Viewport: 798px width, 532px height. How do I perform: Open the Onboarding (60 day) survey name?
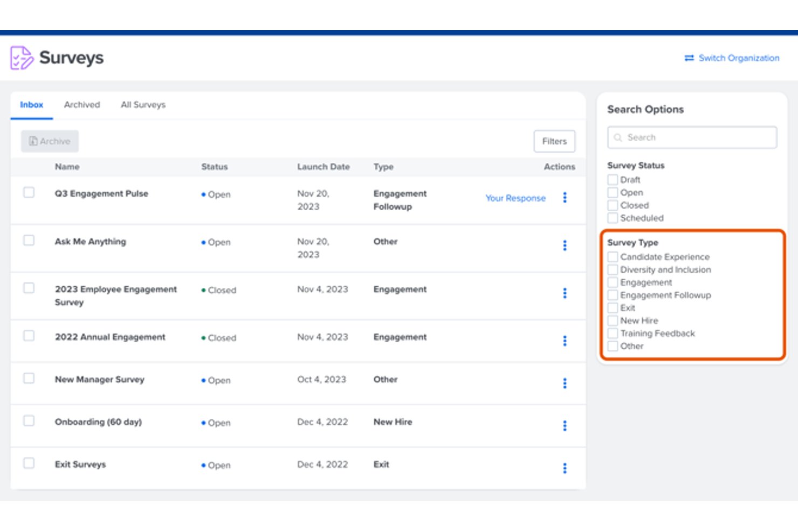point(98,422)
